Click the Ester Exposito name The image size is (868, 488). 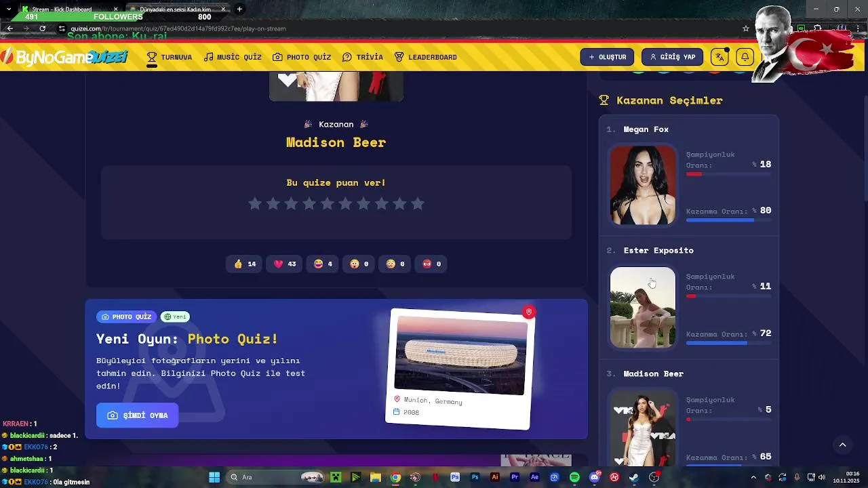(x=658, y=250)
